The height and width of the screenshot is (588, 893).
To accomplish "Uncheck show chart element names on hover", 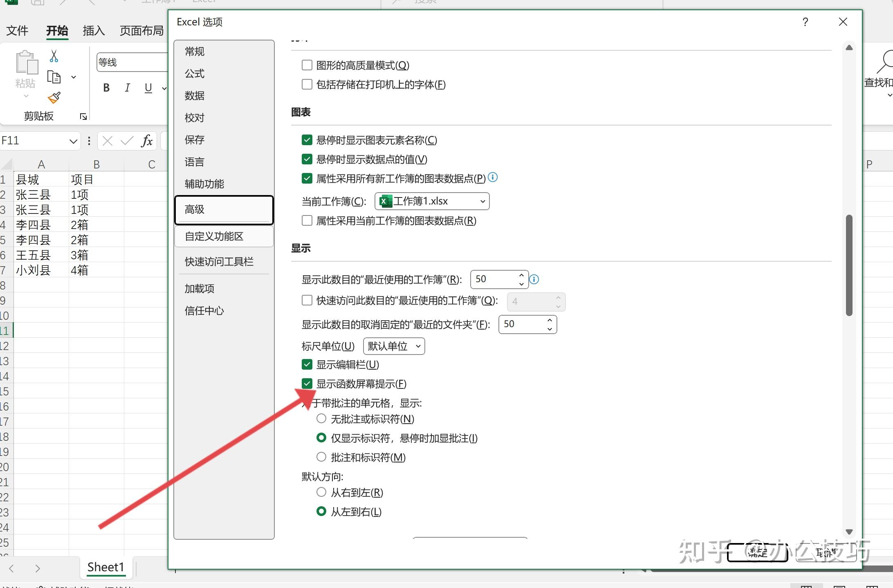I will click(307, 140).
